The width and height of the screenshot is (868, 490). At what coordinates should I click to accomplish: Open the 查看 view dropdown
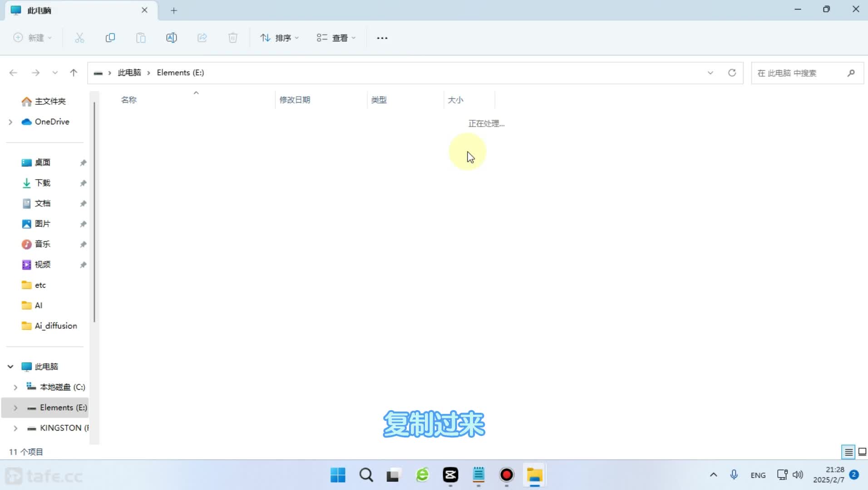tap(336, 38)
